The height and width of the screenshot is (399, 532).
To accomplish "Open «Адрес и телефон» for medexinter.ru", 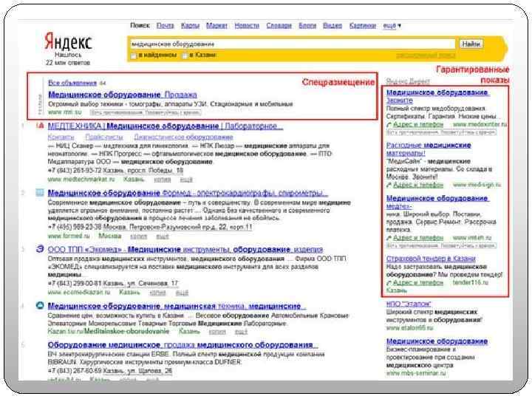I will click(x=418, y=125).
